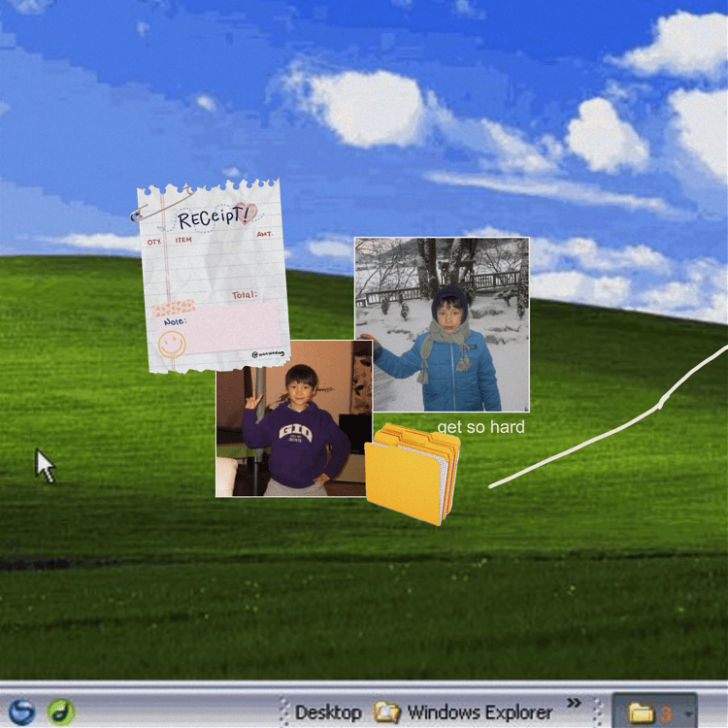Expand the double-chevron overflow in the taskbar
728x728 pixels.
coord(575,703)
